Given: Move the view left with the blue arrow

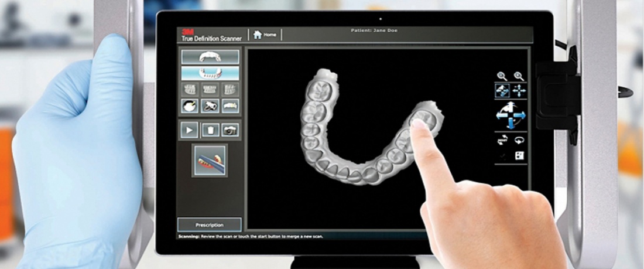Looking at the screenshot, I should click(502, 115).
